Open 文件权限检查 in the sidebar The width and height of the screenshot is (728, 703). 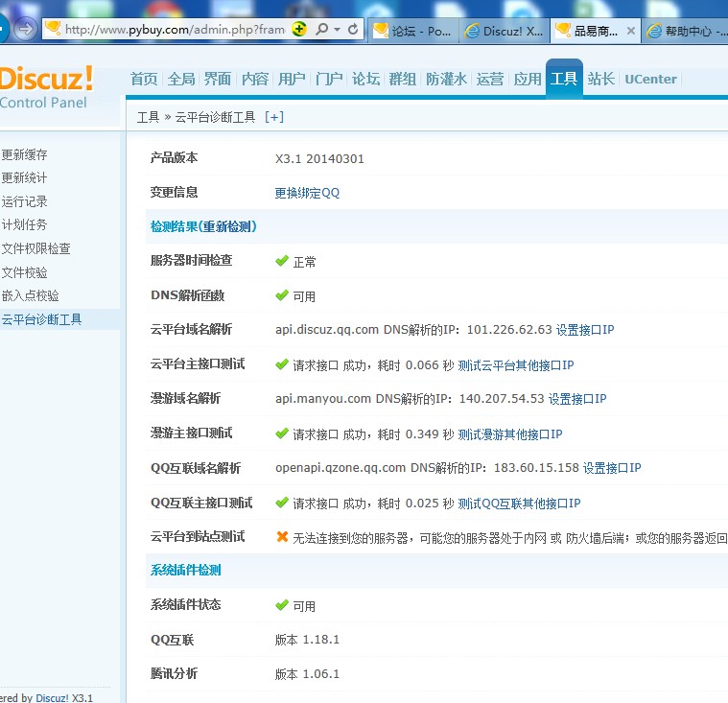tap(35, 248)
